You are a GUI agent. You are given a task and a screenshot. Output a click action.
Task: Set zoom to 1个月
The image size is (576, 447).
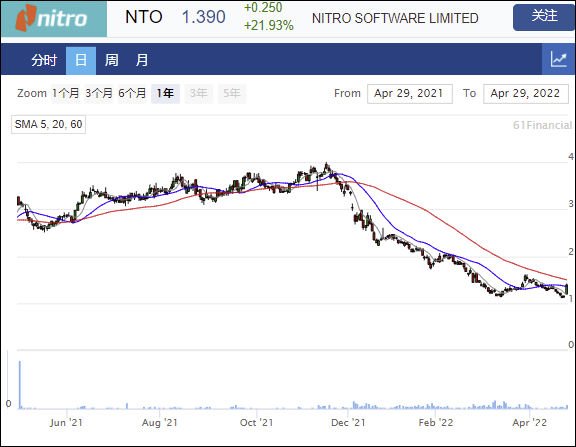(65, 93)
